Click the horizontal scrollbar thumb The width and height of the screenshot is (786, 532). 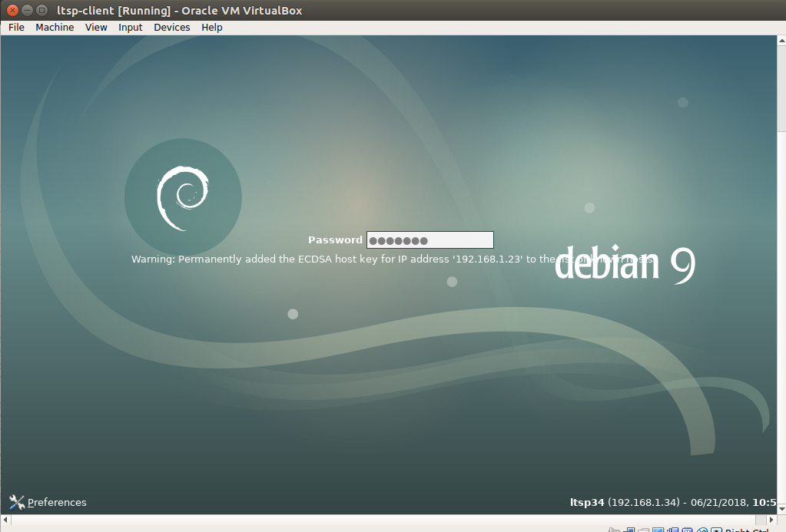[x=383, y=520]
